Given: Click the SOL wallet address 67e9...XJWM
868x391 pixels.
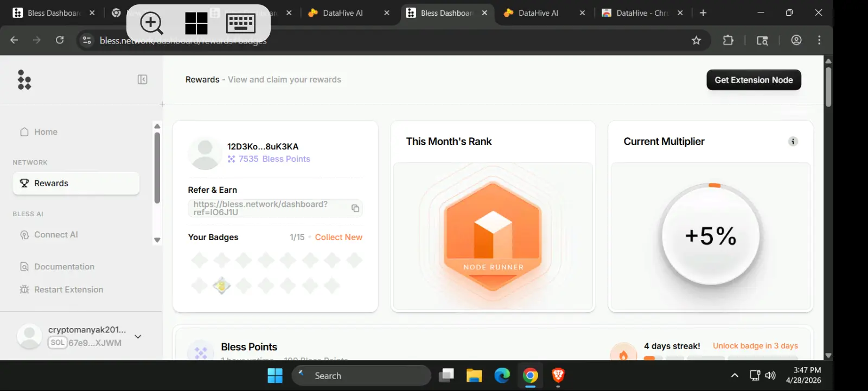Looking at the screenshot, I should click(95, 343).
